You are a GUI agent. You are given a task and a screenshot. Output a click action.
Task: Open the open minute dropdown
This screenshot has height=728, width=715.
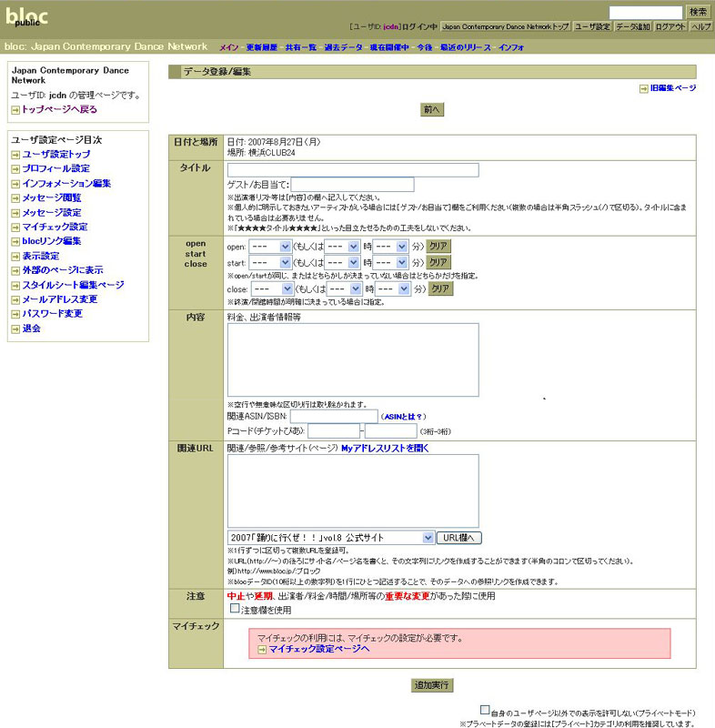click(390, 247)
